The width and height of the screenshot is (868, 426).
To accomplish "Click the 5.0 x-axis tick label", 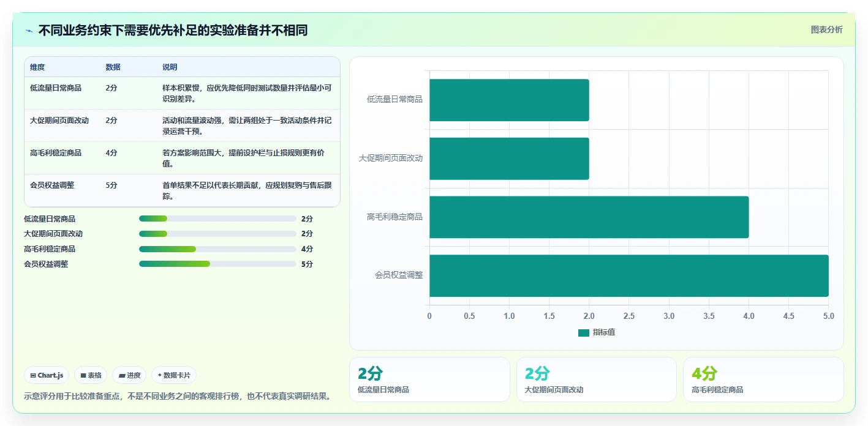I will pyautogui.click(x=828, y=316).
